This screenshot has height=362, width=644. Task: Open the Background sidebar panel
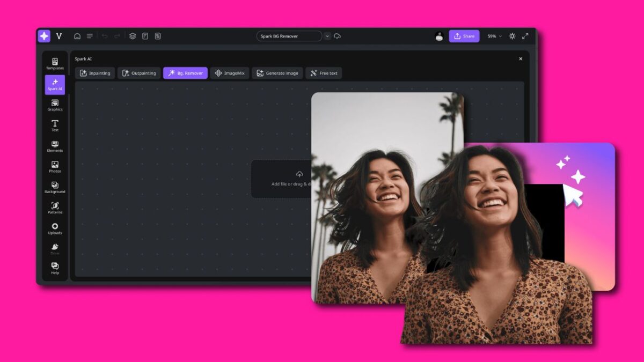coord(55,188)
